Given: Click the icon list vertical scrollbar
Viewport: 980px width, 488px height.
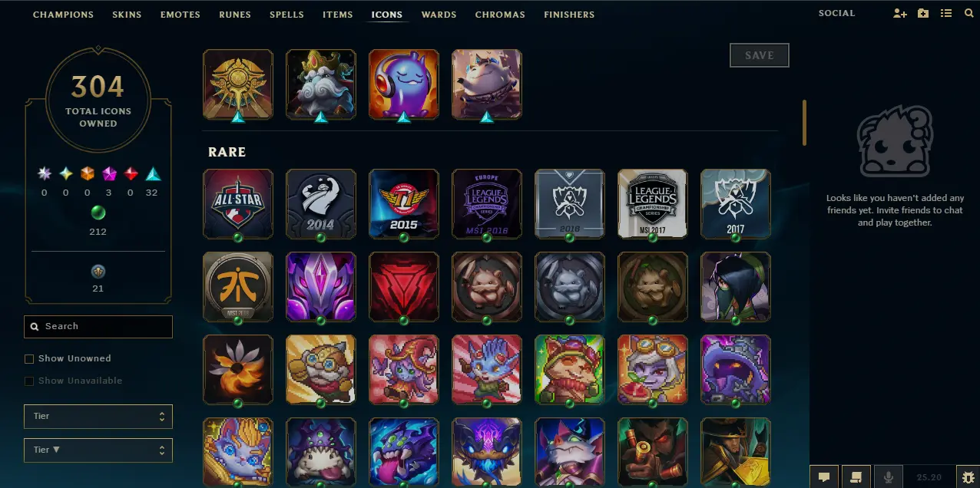Looking at the screenshot, I should point(804,123).
